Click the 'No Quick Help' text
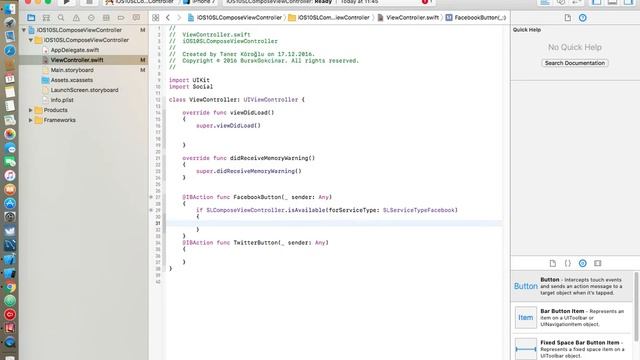This screenshot has height=360, width=640. coord(575,47)
